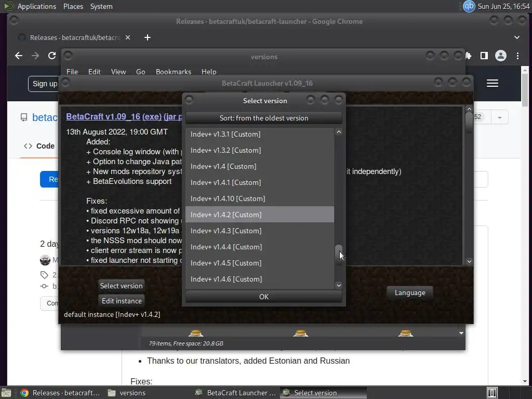The height and width of the screenshot is (399, 532).
Task: Click qBittorrent tray icon
Action: coord(469,6)
